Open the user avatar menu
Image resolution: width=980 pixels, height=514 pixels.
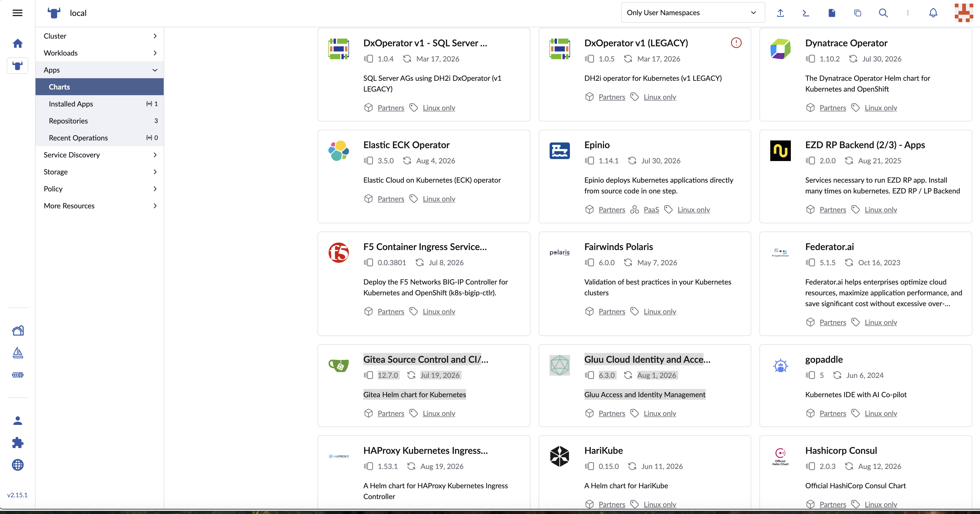click(x=964, y=13)
